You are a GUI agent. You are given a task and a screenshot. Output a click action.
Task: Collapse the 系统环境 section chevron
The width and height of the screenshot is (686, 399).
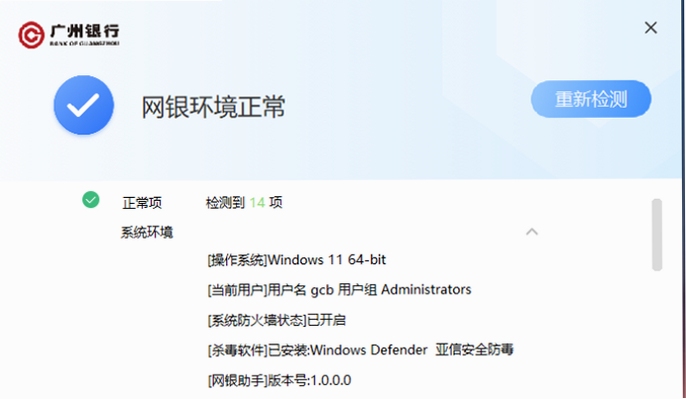(x=532, y=232)
